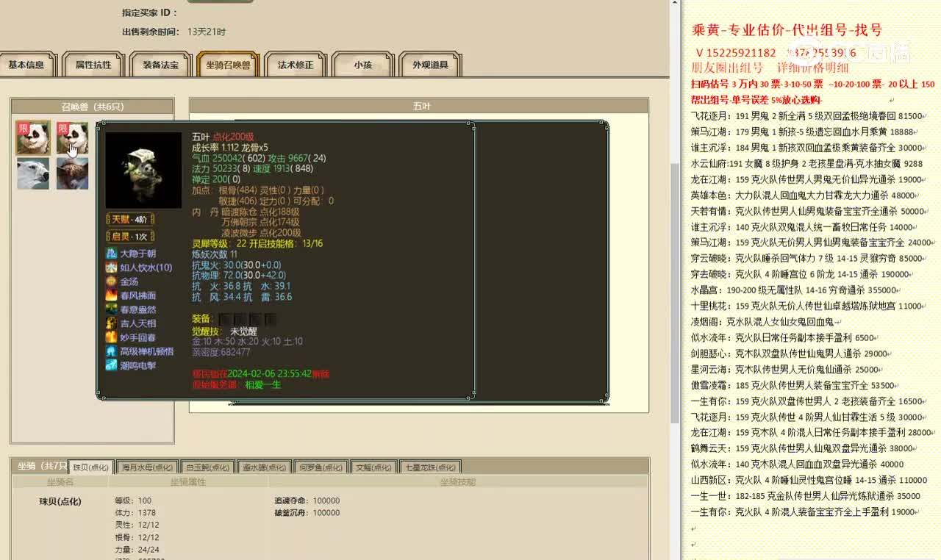Click the 成长率 1.112 龙骨x5 line
The image size is (941, 560).
coord(229,147)
